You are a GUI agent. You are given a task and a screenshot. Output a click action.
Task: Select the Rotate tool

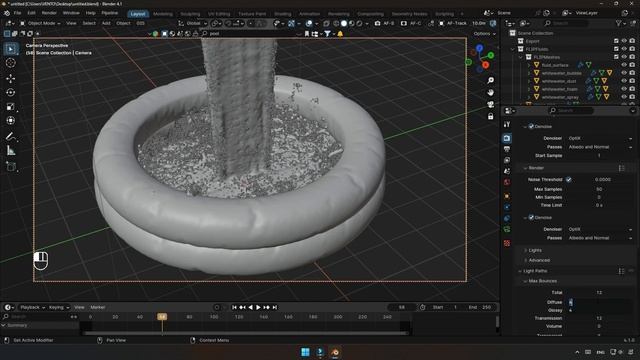point(11,92)
